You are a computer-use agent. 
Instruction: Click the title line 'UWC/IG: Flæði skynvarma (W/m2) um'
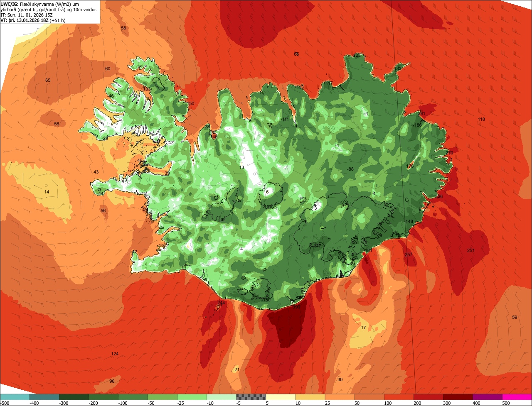click(x=40, y=4)
